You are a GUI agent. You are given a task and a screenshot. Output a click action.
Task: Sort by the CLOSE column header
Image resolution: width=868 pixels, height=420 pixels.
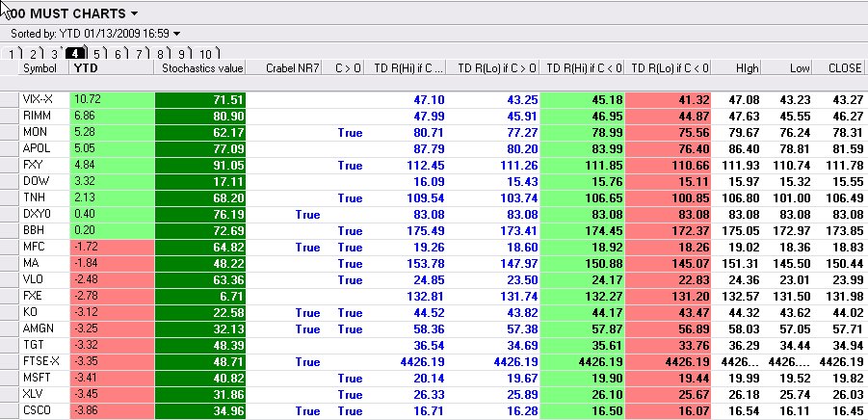coord(838,68)
